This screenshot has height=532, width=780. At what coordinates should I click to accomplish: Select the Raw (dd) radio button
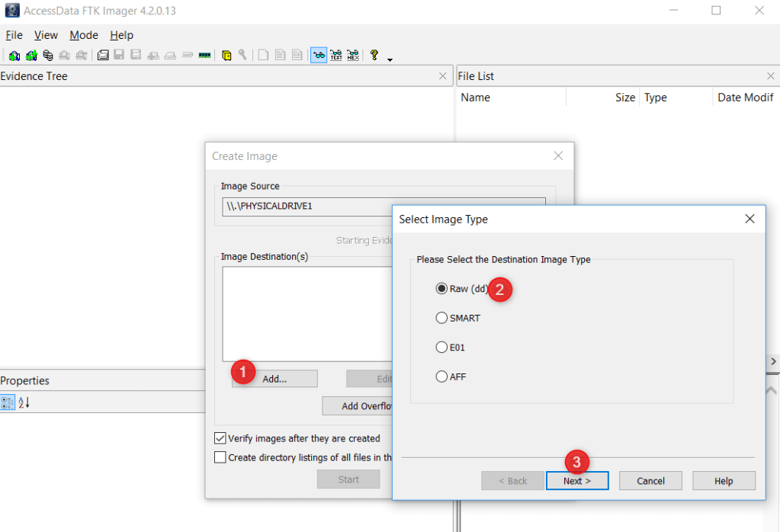(441, 289)
